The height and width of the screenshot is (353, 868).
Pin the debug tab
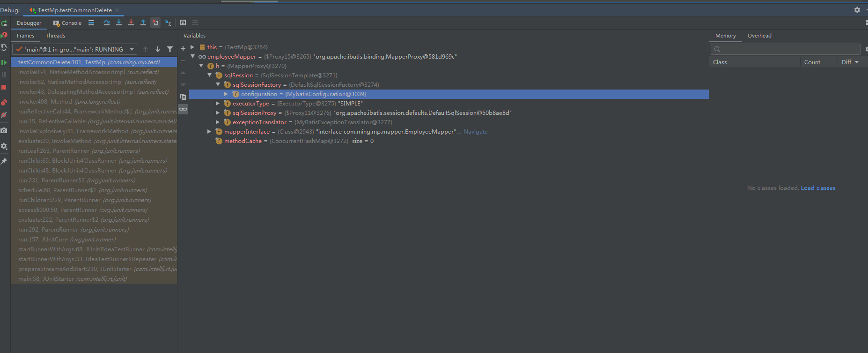pyautogui.click(x=4, y=161)
